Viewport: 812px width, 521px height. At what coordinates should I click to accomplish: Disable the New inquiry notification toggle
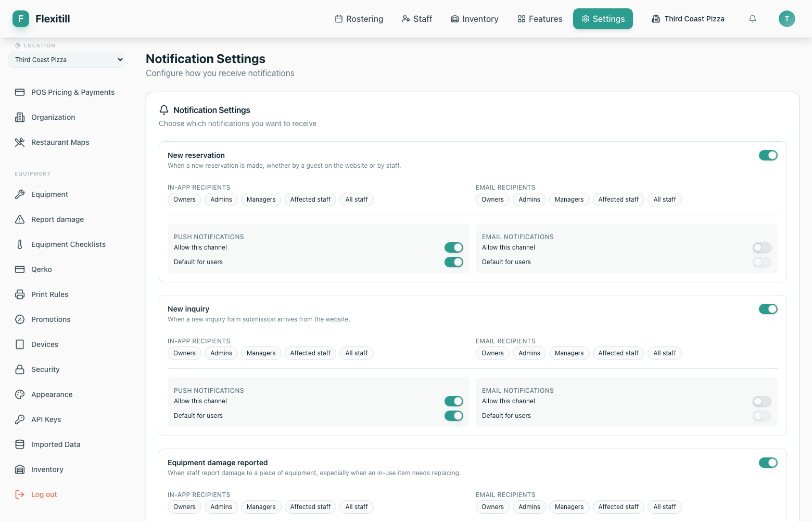pyautogui.click(x=768, y=309)
